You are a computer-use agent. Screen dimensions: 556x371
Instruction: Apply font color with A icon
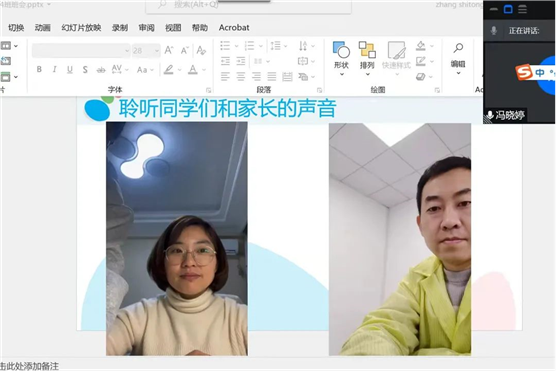(193, 70)
